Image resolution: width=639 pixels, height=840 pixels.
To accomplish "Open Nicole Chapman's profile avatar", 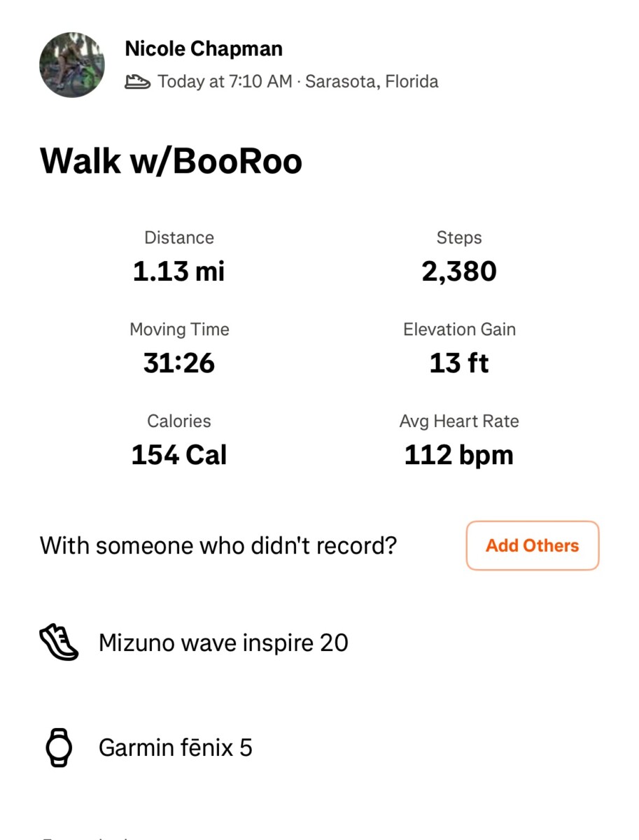I will pos(72,64).
